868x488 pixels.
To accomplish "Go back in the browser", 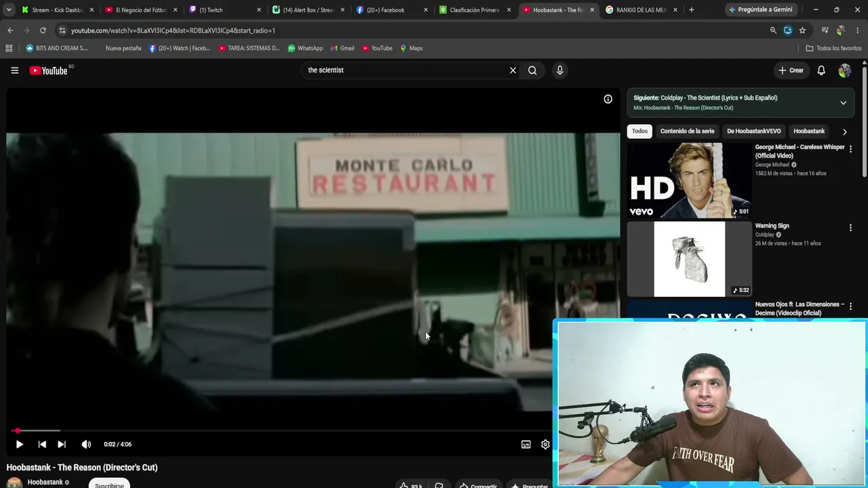I will click(10, 30).
